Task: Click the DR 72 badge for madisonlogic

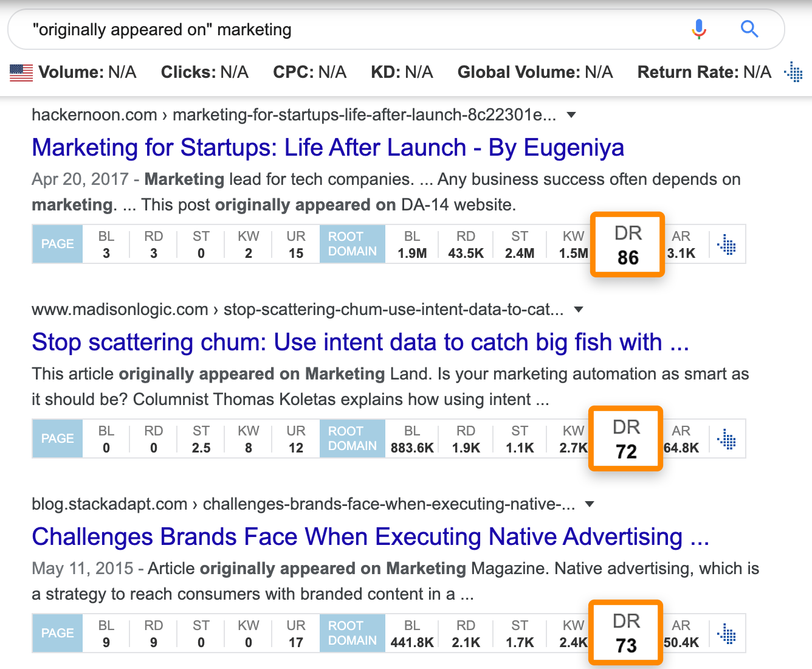Action: [625, 438]
